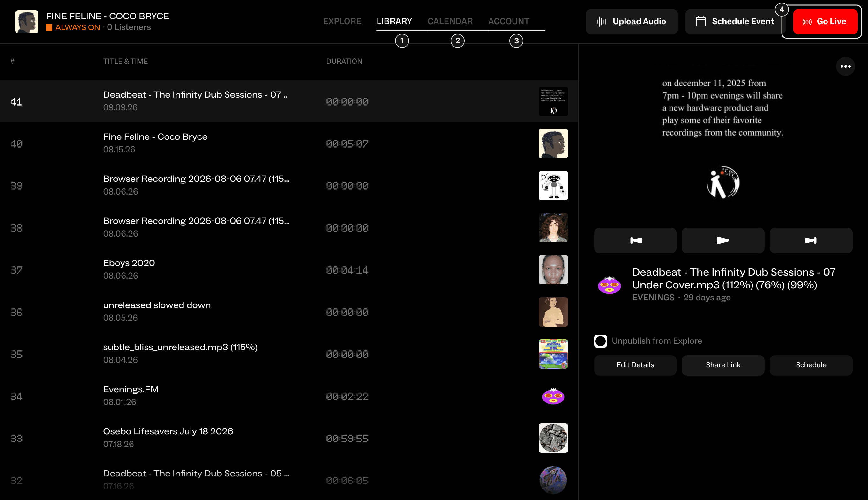Select the Eboys 2020 track title
The width and height of the screenshot is (868, 500).
click(x=129, y=263)
